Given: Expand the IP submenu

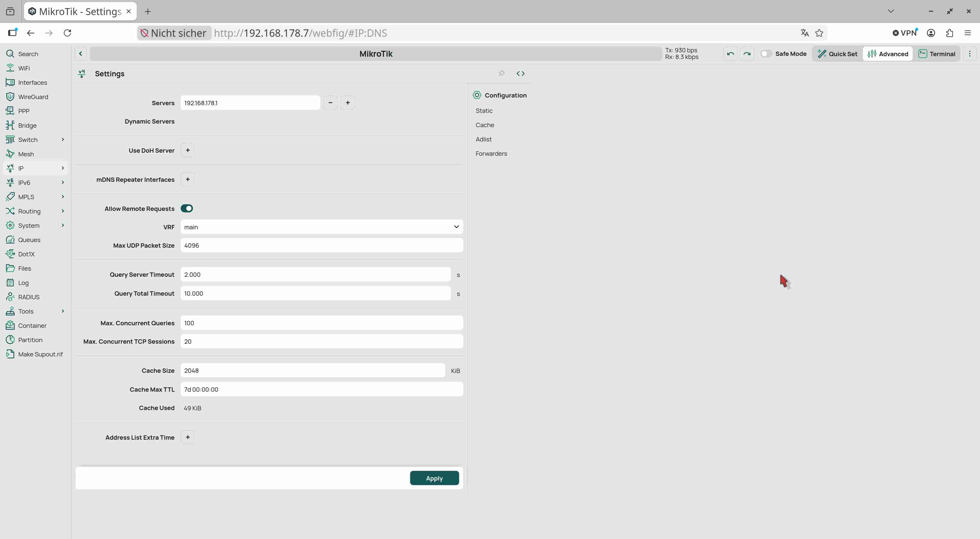Looking at the screenshot, I should (63, 168).
